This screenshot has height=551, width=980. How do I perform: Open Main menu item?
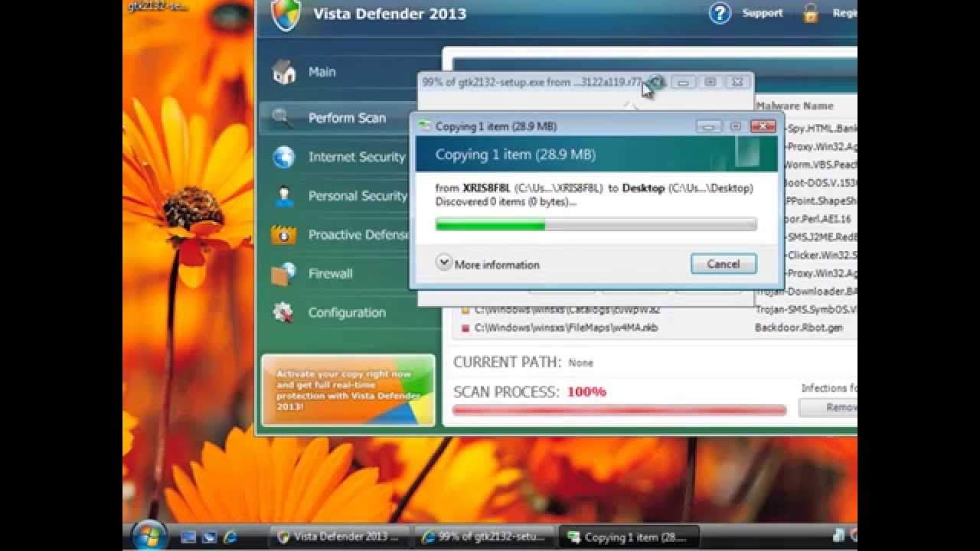click(x=322, y=72)
